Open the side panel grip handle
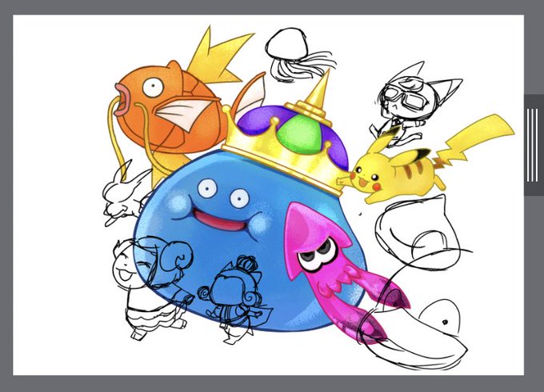Image resolution: width=544 pixels, height=392 pixels. point(534,145)
